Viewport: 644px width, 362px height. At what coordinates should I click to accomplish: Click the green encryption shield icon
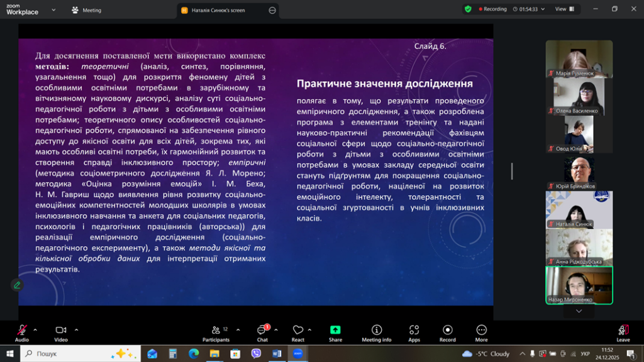point(468,9)
